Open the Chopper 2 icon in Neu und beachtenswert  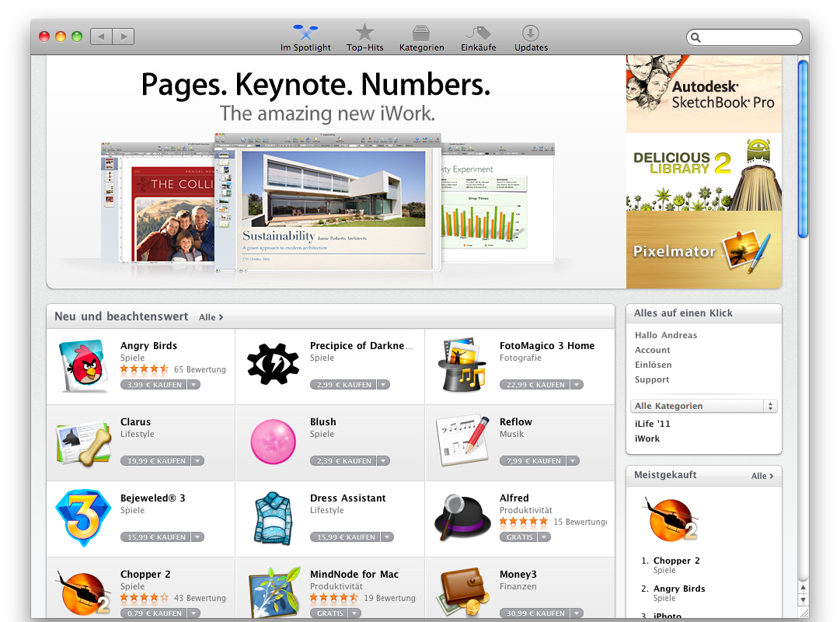click(83, 592)
